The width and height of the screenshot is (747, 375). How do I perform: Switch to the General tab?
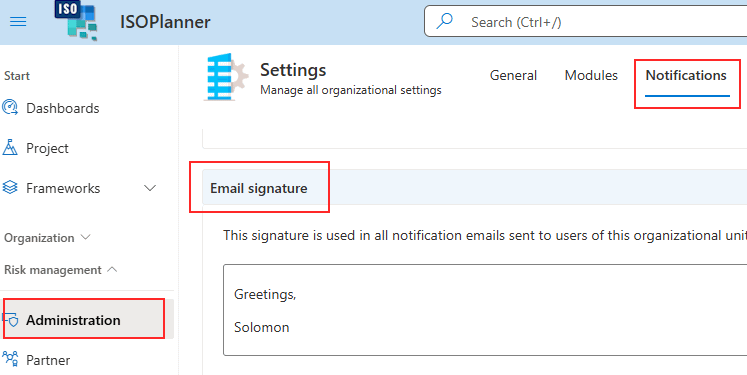coord(513,75)
